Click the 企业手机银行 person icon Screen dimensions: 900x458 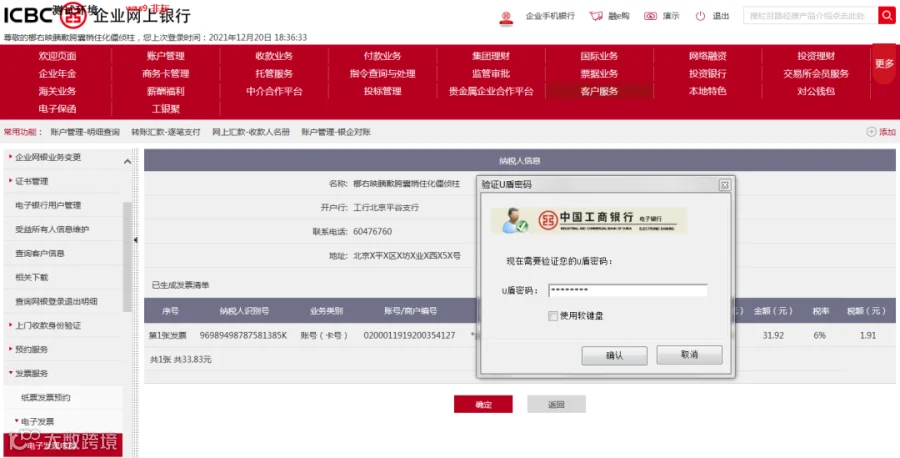506,18
